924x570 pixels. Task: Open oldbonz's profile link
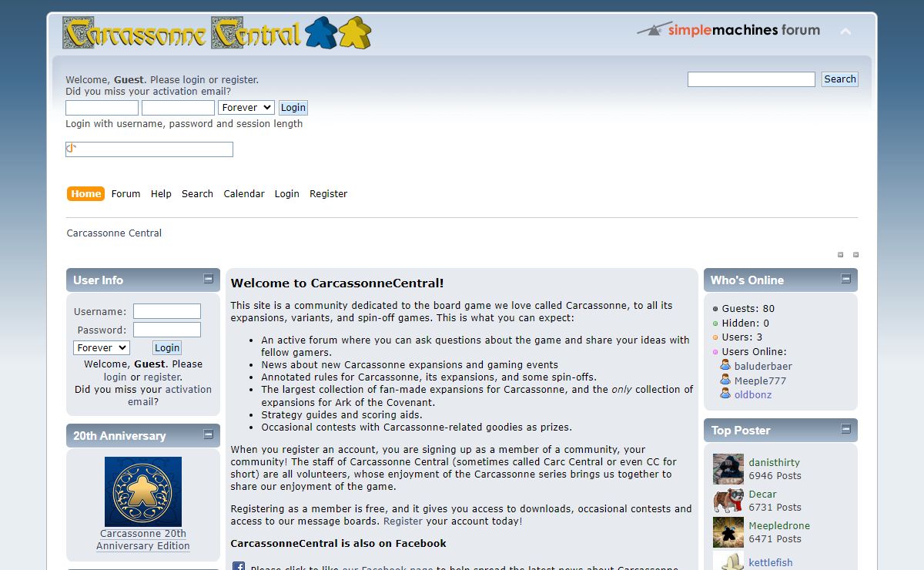(753, 395)
